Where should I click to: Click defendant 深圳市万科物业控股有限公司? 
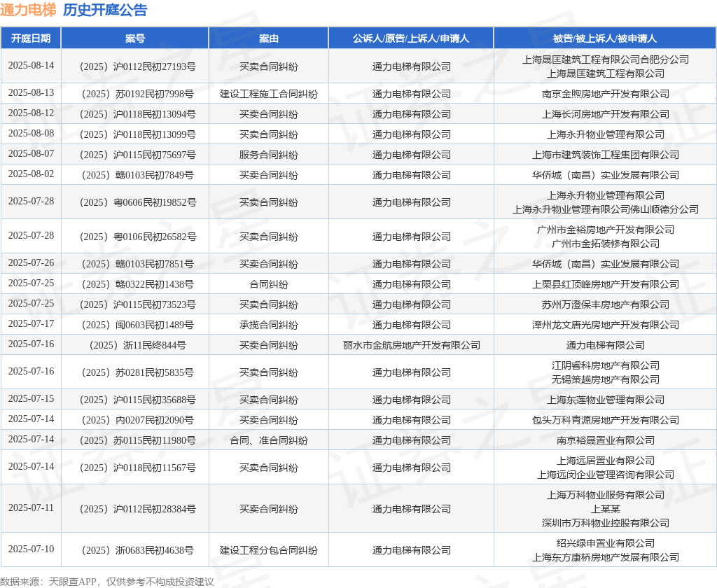606,523
